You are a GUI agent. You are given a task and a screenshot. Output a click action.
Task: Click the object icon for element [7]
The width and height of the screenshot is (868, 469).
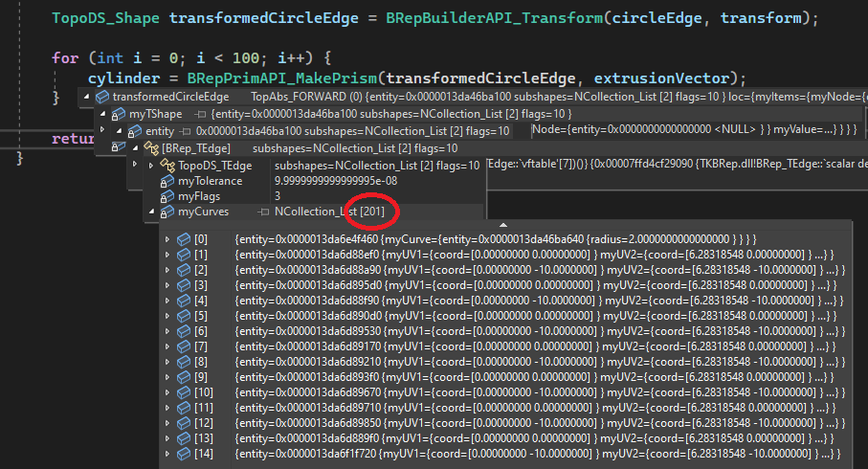point(185,346)
